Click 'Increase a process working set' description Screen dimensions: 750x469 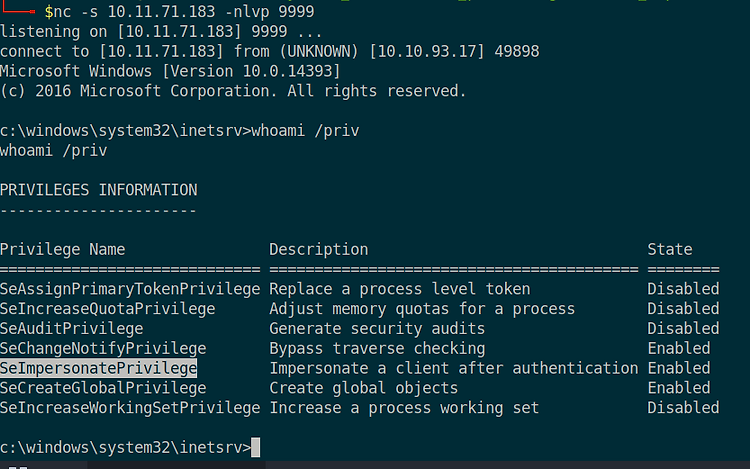click(404, 408)
